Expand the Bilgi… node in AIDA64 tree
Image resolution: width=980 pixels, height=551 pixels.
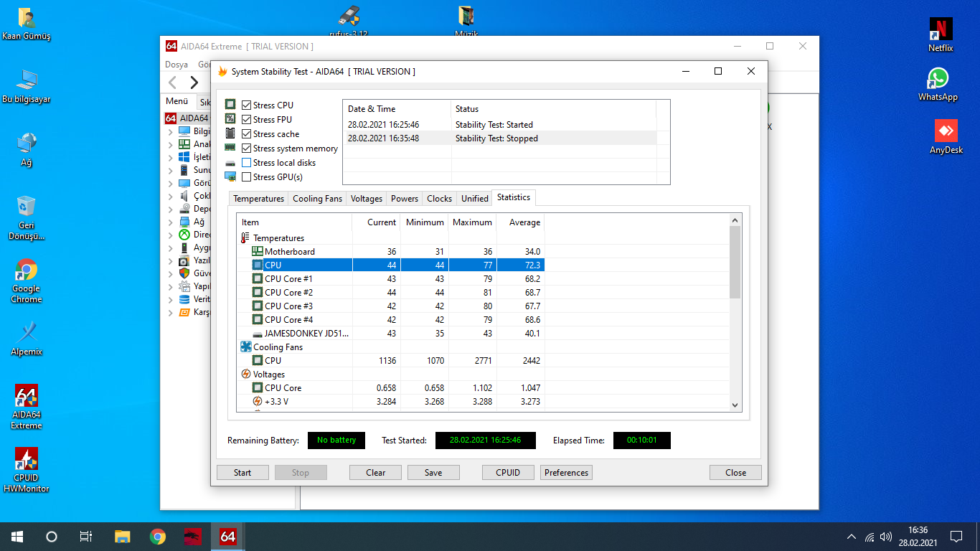point(170,132)
